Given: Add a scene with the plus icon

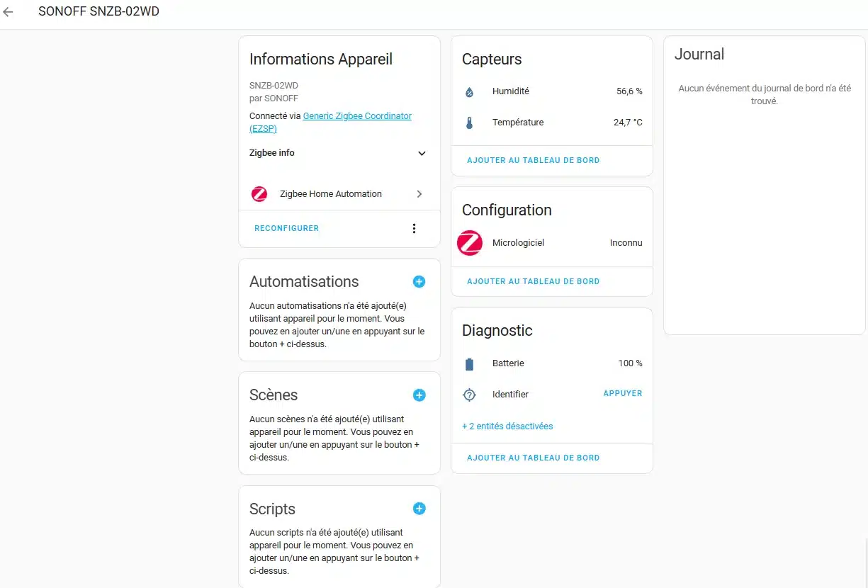Looking at the screenshot, I should point(419,395).
